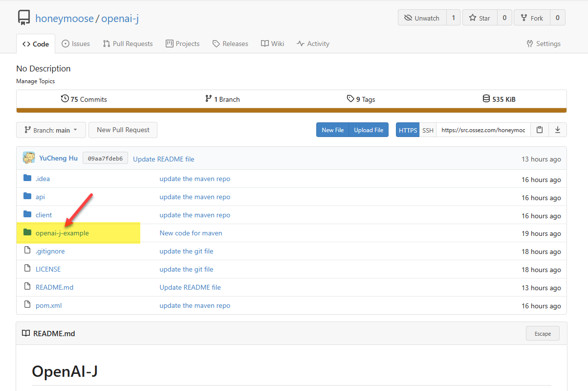Viewport: 588px width, 391px height.
Task: Switch to the Pull Requests tab
Action: click(x=128, y=44)
